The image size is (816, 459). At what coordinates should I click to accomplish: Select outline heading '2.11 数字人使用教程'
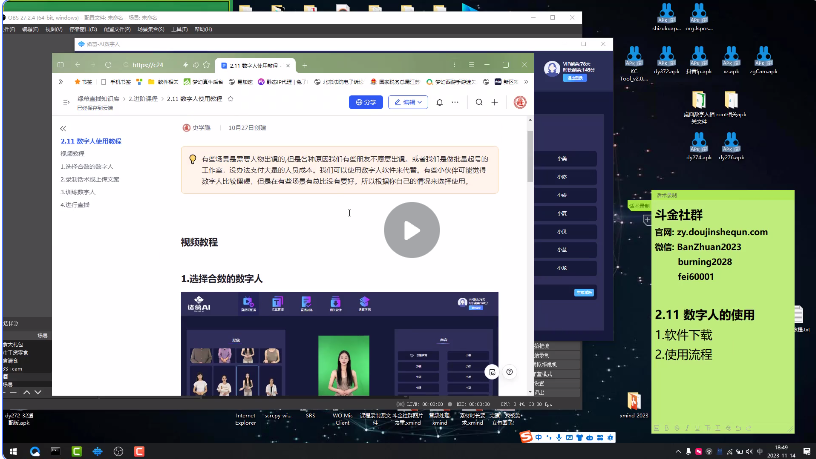coord(91,141)
